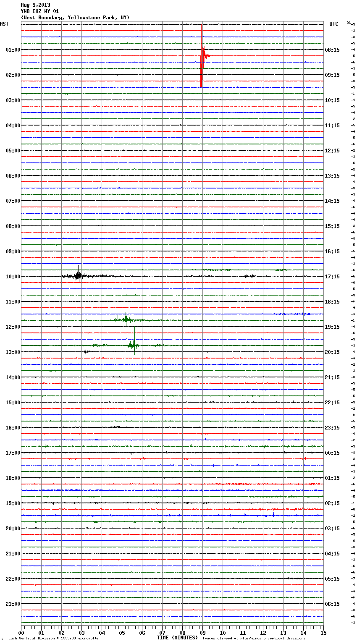Click the 11:15 UTC time label
The width and height of the screenshot is (357, 644).
332,126
